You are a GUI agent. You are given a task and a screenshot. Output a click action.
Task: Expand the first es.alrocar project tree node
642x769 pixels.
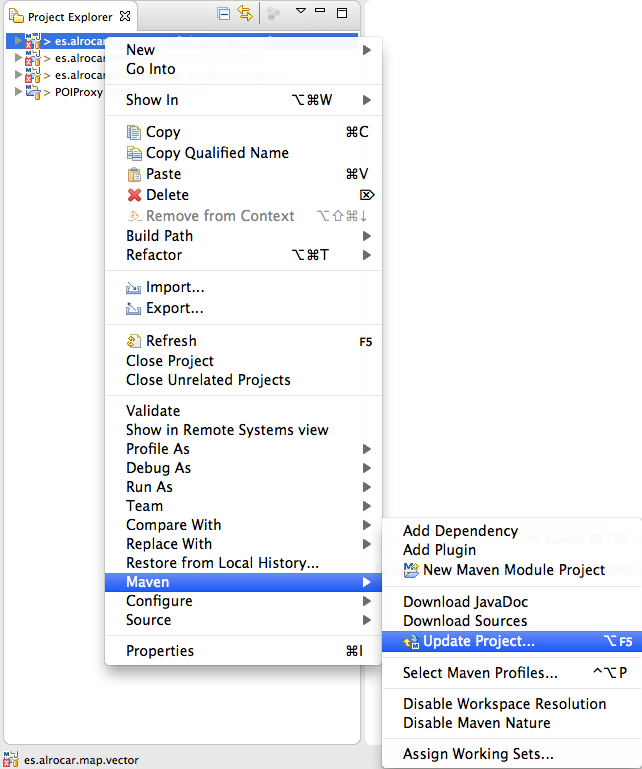[x=18, y=40]
